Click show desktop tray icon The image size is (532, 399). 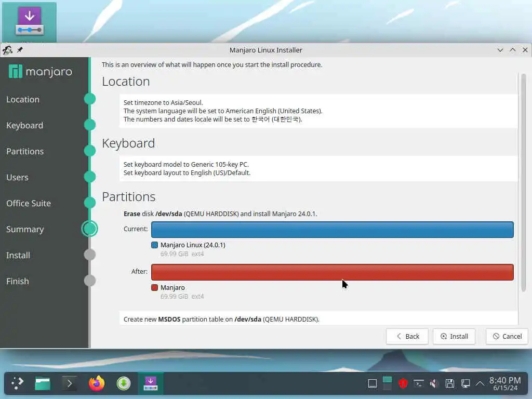pyautogui.click(x=372, y=384)
